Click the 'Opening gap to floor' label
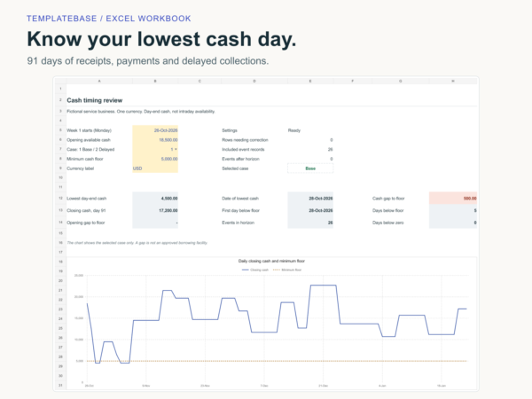 [x=86, y=223]
